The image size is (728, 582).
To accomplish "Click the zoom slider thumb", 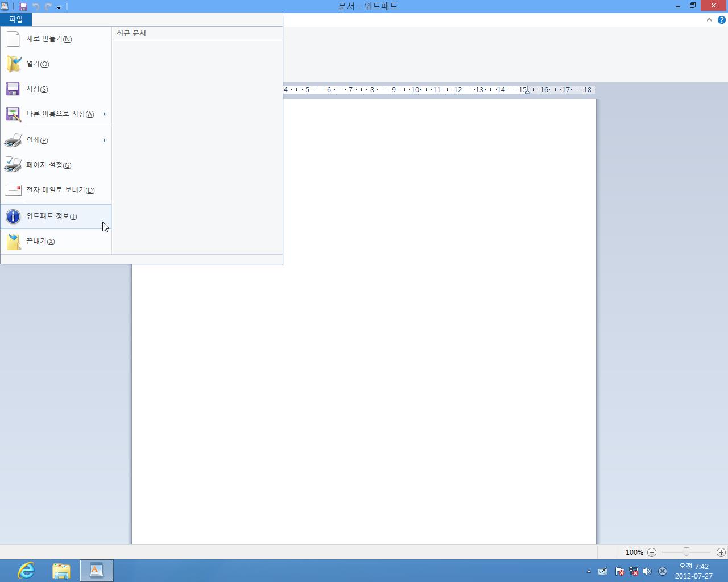I will tap(686, 552).
